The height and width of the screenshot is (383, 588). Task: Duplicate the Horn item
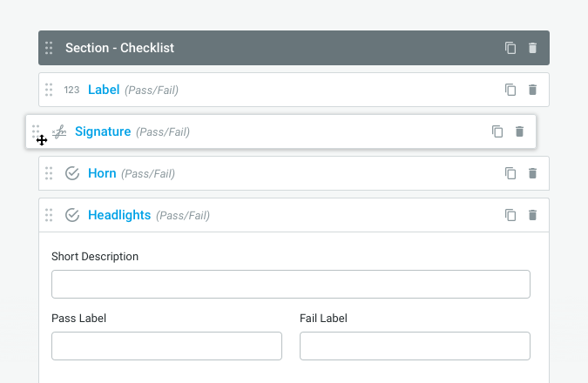(510, 173)
